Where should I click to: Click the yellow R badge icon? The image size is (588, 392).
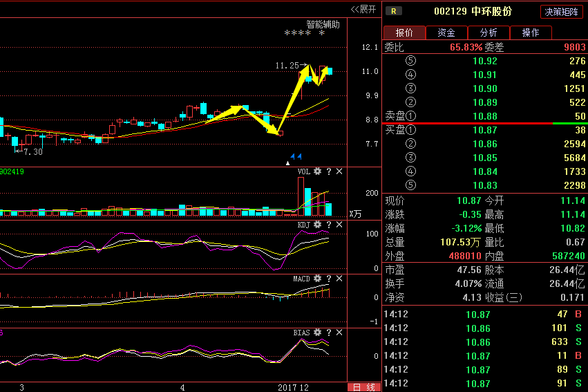(393, 11)
